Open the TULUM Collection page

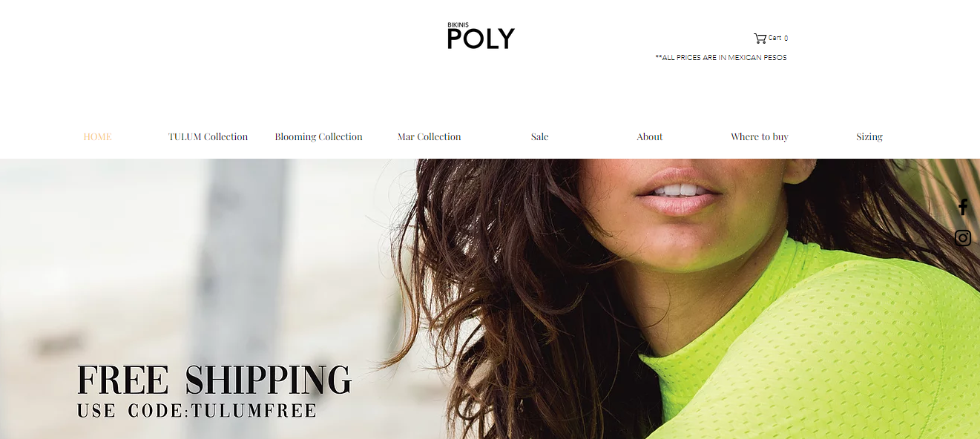(208, 136)
